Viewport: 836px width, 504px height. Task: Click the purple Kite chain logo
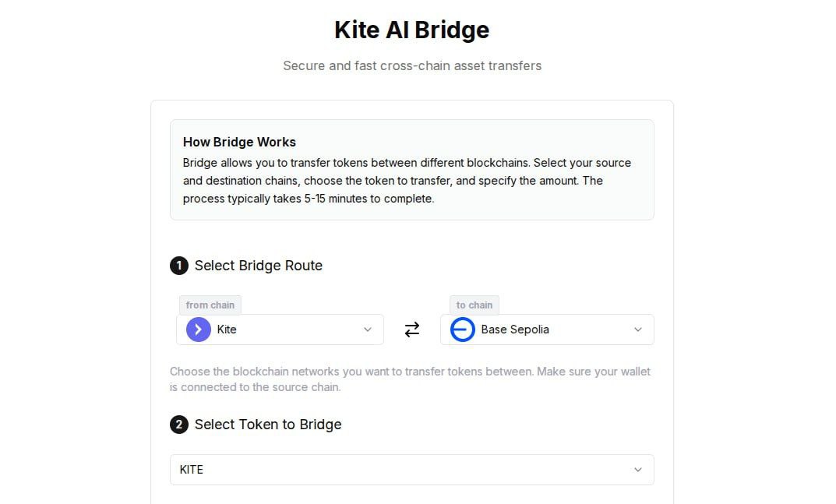199,330
